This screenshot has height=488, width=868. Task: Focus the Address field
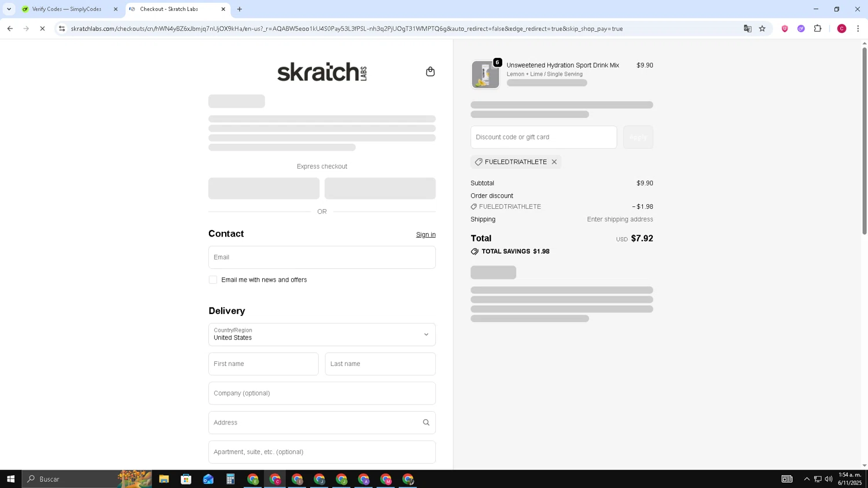tap(322, 423)
